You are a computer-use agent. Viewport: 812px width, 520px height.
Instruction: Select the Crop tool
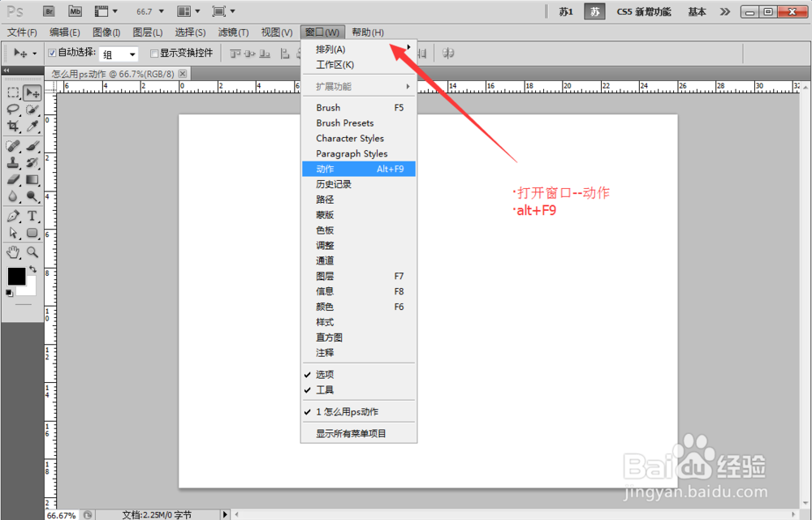(11, 127)
